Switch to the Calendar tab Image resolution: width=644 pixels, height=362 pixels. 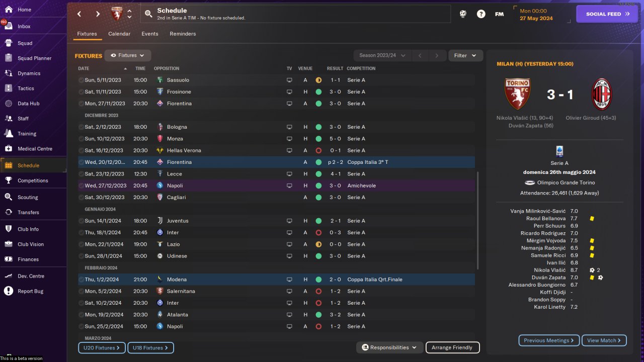pyautogui.click(x=119, y=34)
